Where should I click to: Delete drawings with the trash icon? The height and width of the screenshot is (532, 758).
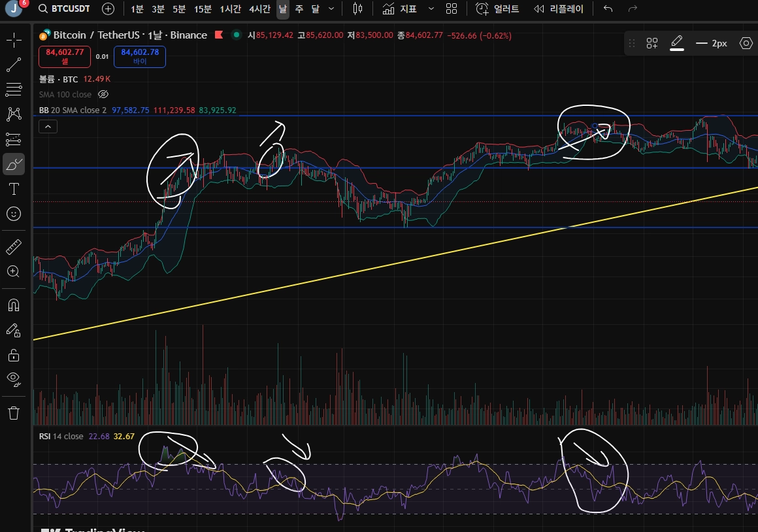14,413
